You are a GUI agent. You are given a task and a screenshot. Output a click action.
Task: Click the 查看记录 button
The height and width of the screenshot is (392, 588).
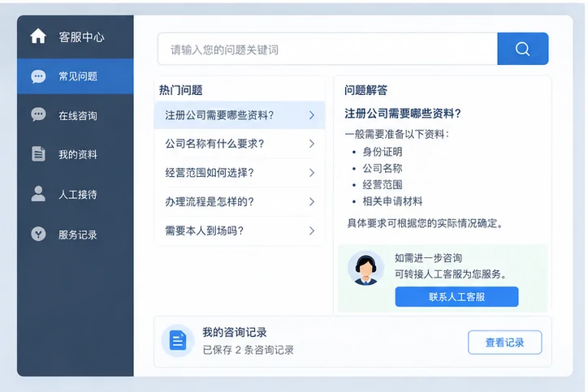pos(504,342)
